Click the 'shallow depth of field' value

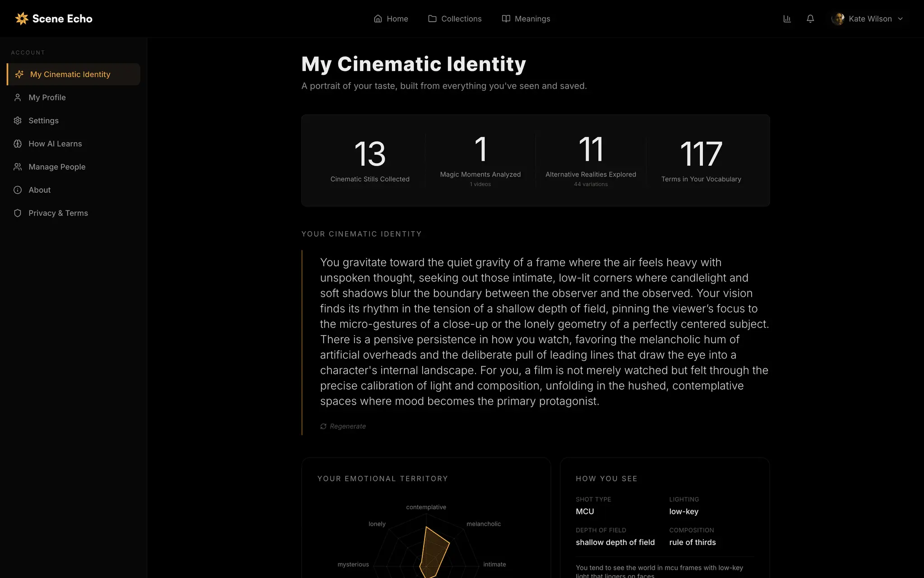point(615,542)
